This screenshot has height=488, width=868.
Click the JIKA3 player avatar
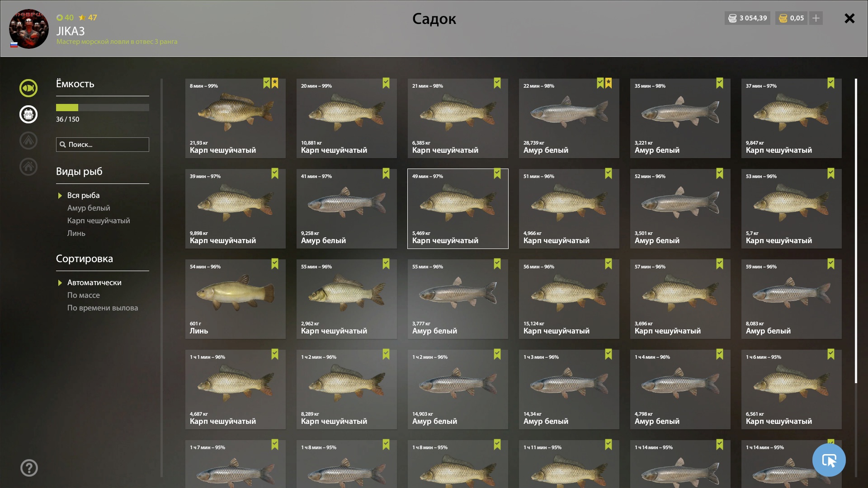pos(29,29)
